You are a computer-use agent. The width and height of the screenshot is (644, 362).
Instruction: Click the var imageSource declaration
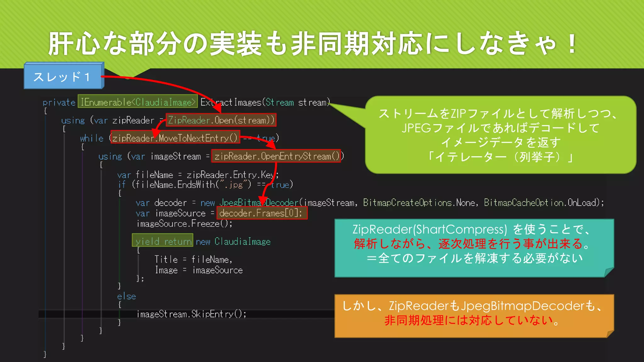[171, 213]
